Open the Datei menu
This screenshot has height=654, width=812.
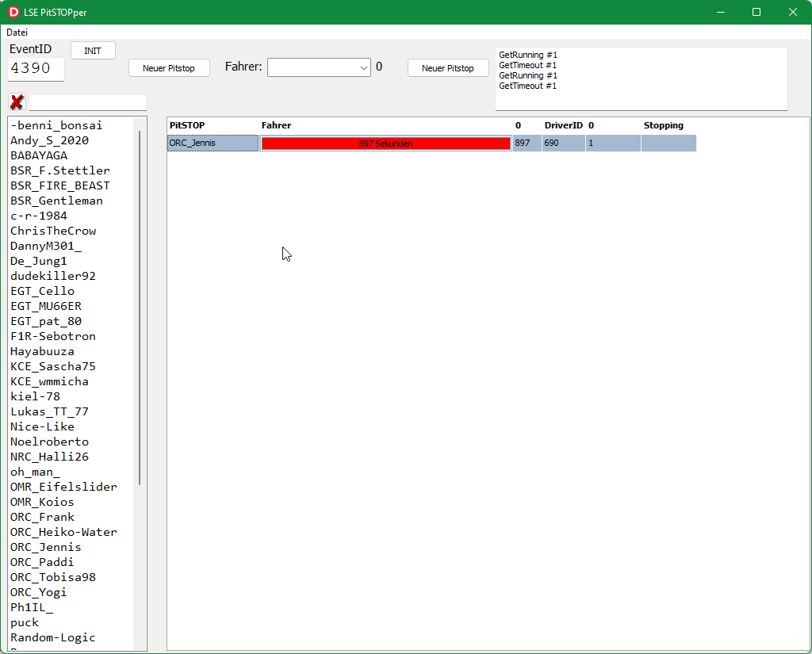[17, 33]
